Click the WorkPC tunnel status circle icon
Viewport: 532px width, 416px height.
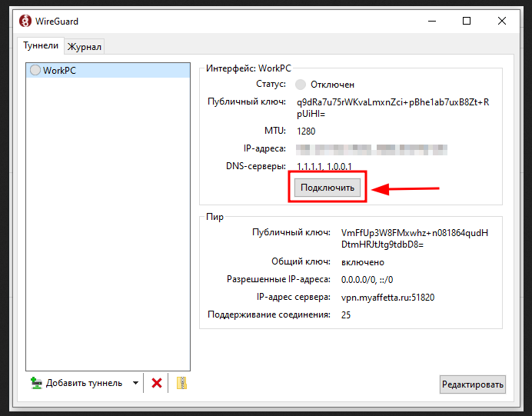pyautogui.click(x=35, y=70)
